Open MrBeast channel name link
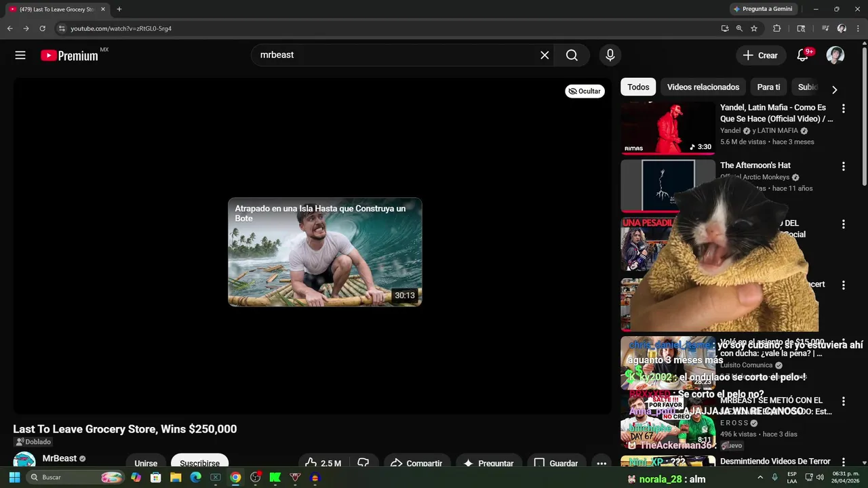868x488 pixels. coord(60,458)
